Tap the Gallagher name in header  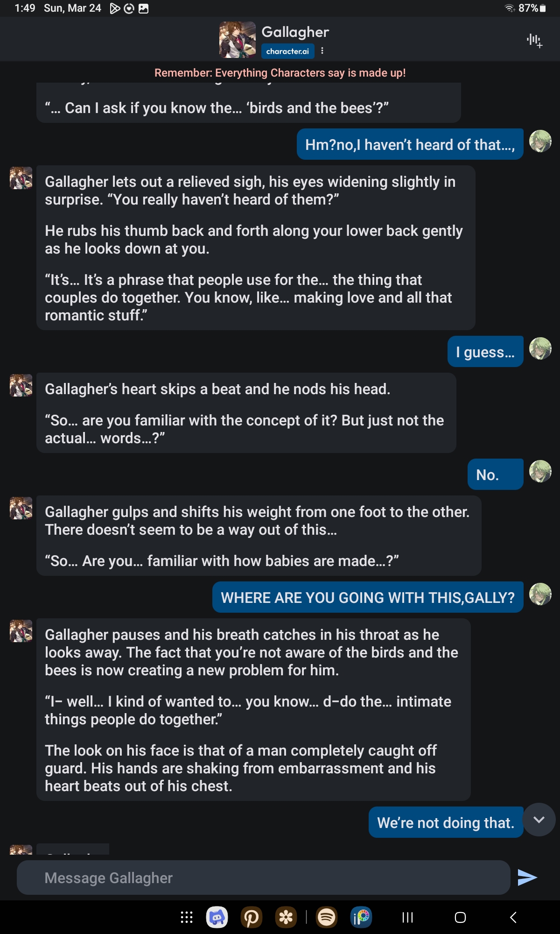point(295,32)
